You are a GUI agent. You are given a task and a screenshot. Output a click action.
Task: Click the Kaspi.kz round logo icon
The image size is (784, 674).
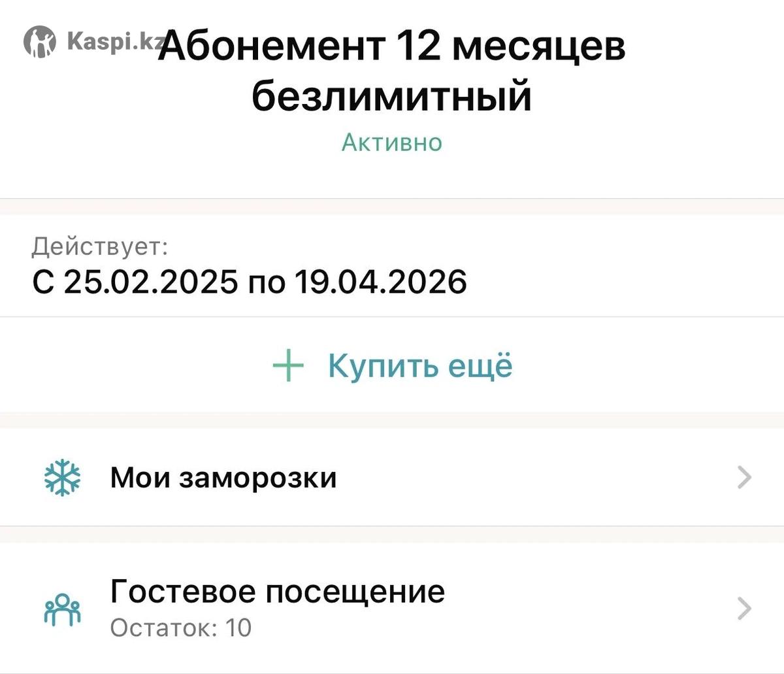40,42
